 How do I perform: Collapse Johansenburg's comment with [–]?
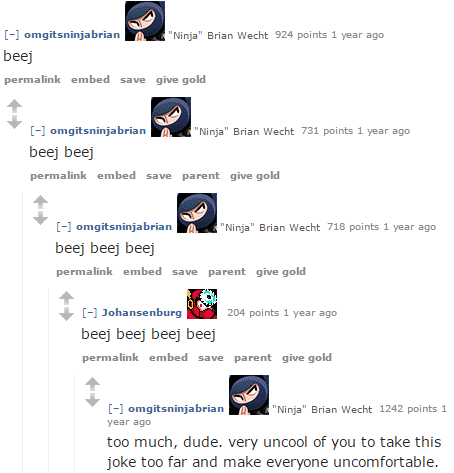click(x=90, y=313)
